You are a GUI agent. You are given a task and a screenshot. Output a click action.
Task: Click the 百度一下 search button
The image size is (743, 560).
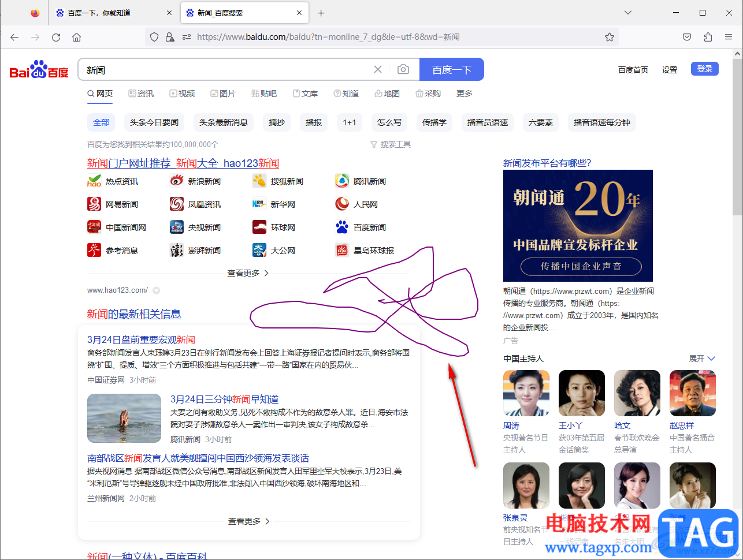click(x=452, y=69)
